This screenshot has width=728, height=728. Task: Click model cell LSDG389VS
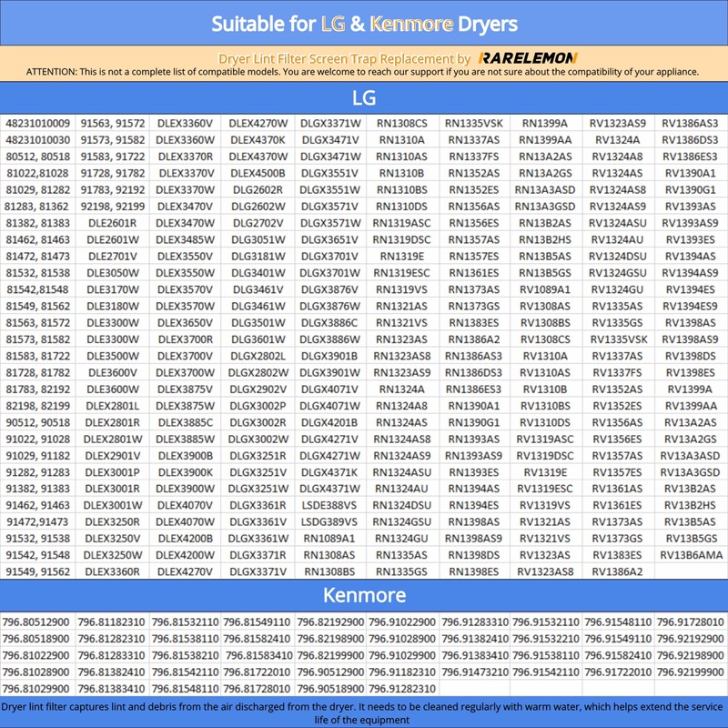(x=329, y=521)
